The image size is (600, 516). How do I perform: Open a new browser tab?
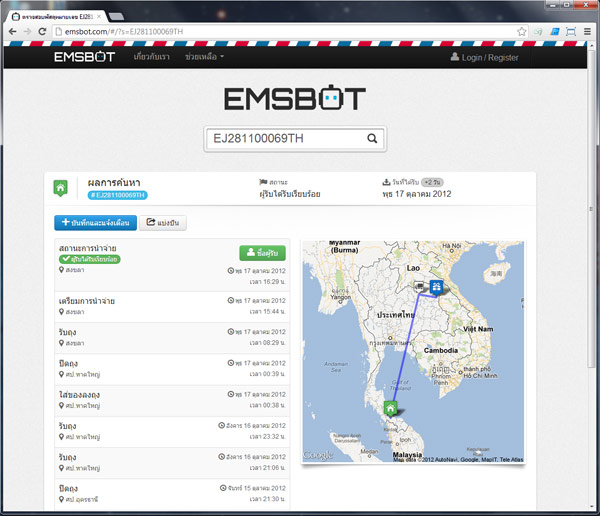pyautogui.click(x=116, y=16)
